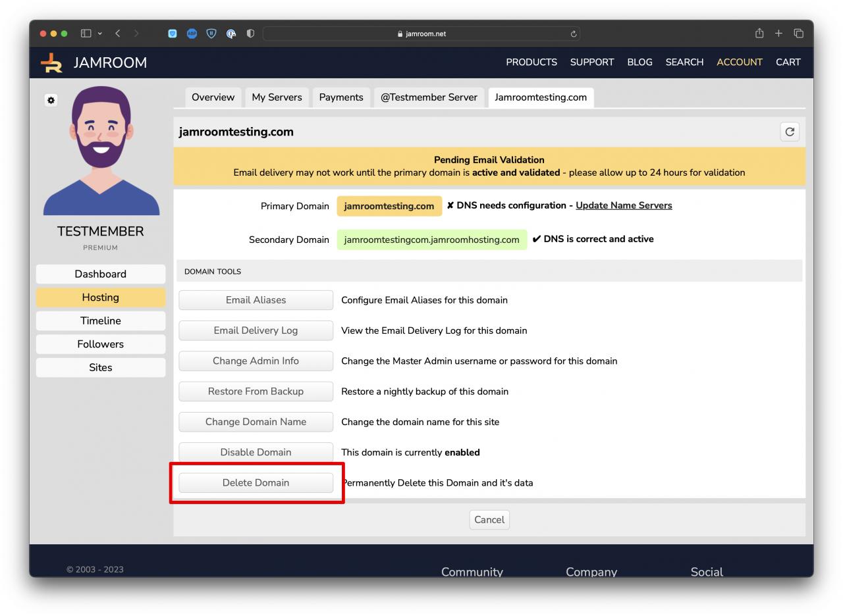Open the Safari share icon

click(x=759, y=34)
